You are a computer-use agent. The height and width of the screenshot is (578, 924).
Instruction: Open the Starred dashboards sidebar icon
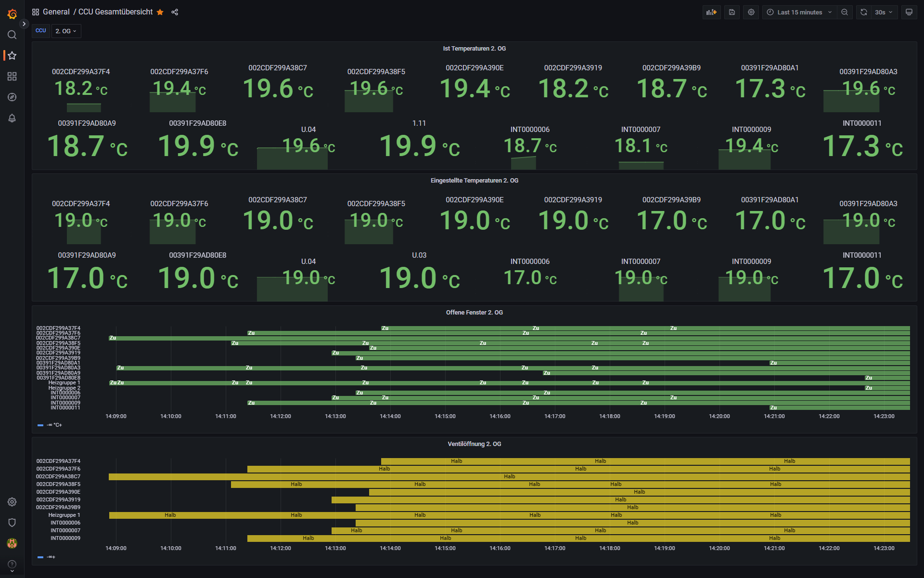[12, 55]
